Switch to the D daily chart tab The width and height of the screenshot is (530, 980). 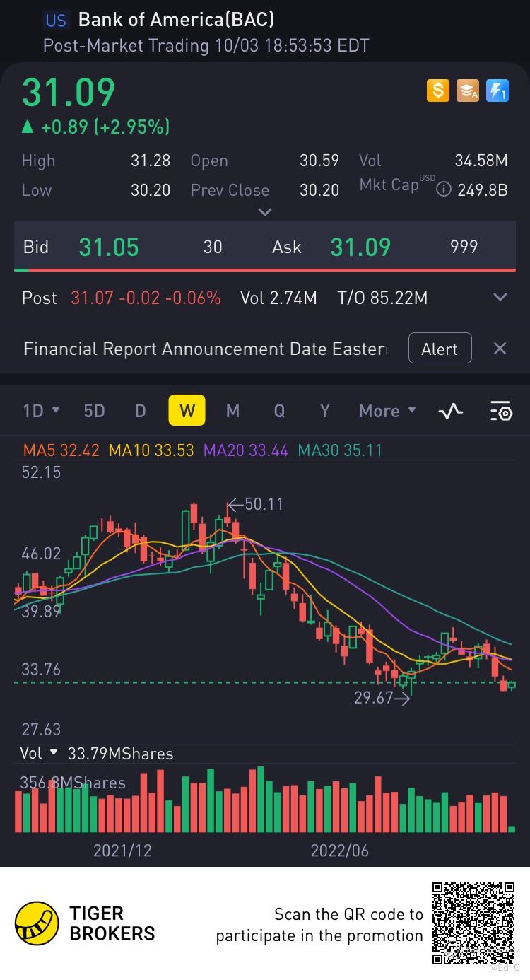140,411
